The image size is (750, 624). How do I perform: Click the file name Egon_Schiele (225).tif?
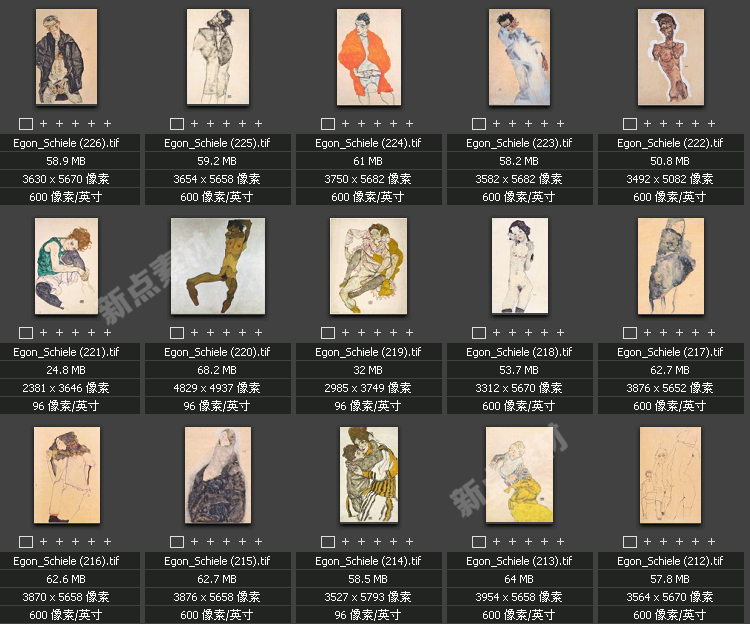tap(217, 143)
